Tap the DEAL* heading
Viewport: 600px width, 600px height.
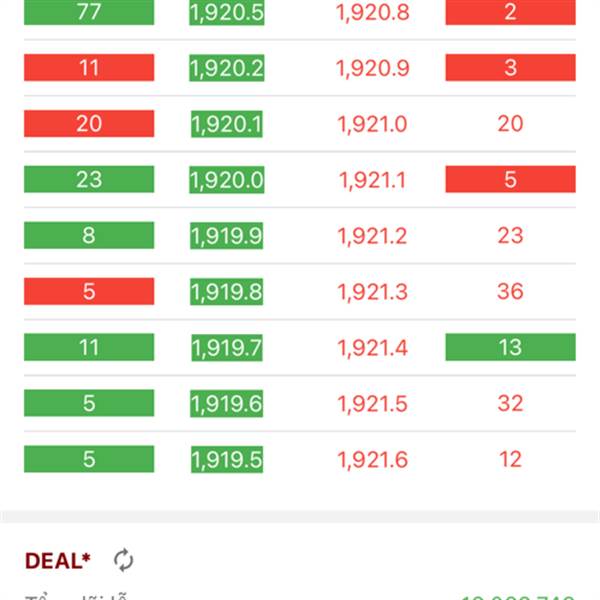point(57,561)
